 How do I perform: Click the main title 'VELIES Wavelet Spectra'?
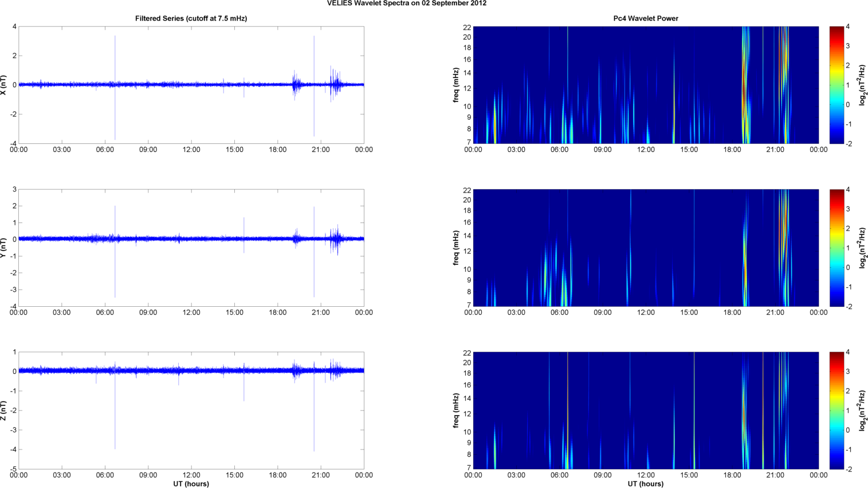click(x=406, y=3)
